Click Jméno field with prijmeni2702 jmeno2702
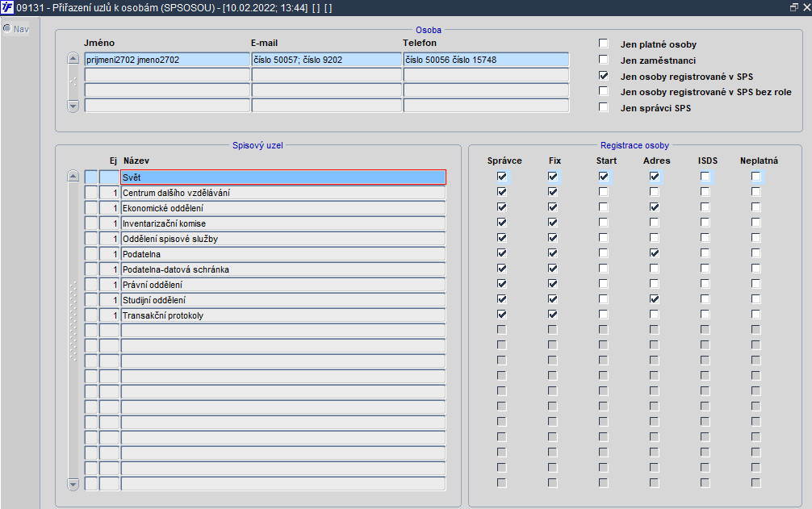812x509 pixels. pos(167,60)
